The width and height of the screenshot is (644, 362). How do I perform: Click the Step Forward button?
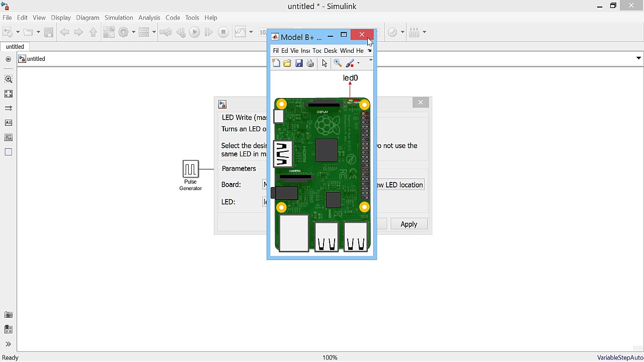coord(209,32)
